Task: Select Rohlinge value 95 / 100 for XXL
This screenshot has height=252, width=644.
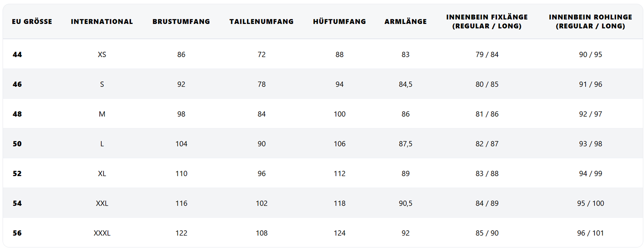Action: coord(590,203)
